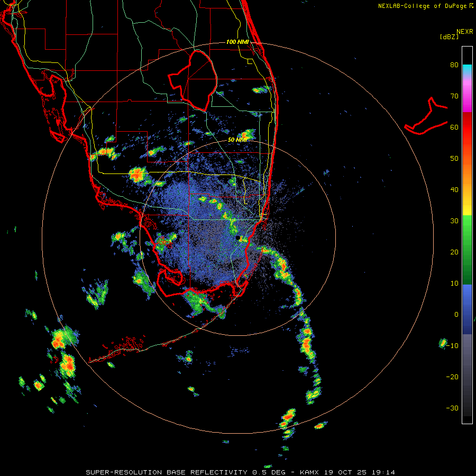Image resolution: width=476 pixels, height=476 pixels.
Task: Click the 10 value on the dBZ scale
Action: tap(454, 283)
